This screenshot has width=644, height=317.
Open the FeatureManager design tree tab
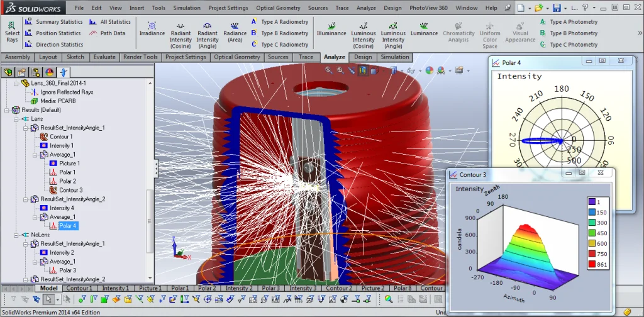click(x=8, y=73)
